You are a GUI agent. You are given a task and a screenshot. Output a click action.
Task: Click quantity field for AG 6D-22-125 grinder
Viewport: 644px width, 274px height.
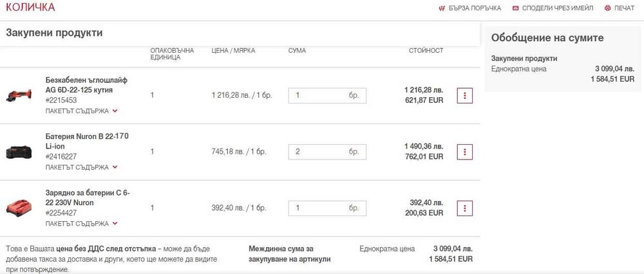coord(327,96)
